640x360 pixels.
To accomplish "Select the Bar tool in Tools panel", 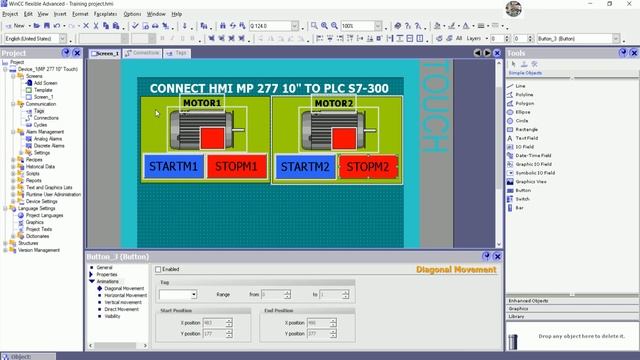I will coord(519,208).
